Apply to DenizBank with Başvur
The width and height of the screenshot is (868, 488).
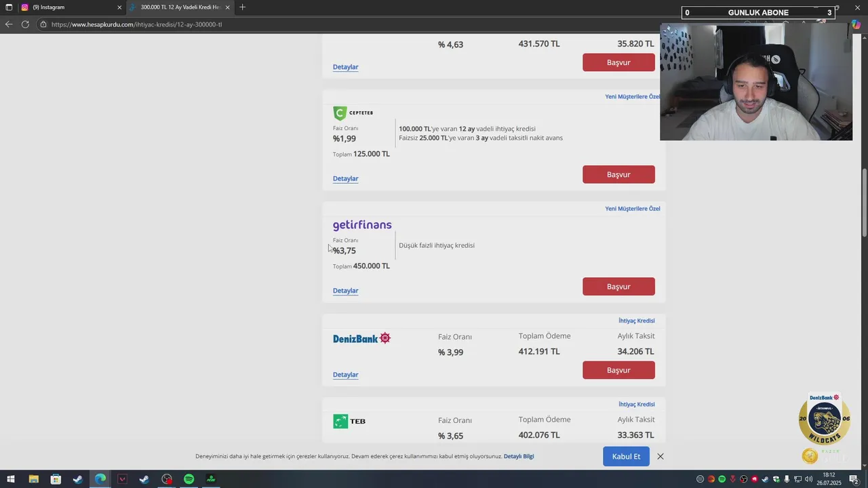pos(618,370)
